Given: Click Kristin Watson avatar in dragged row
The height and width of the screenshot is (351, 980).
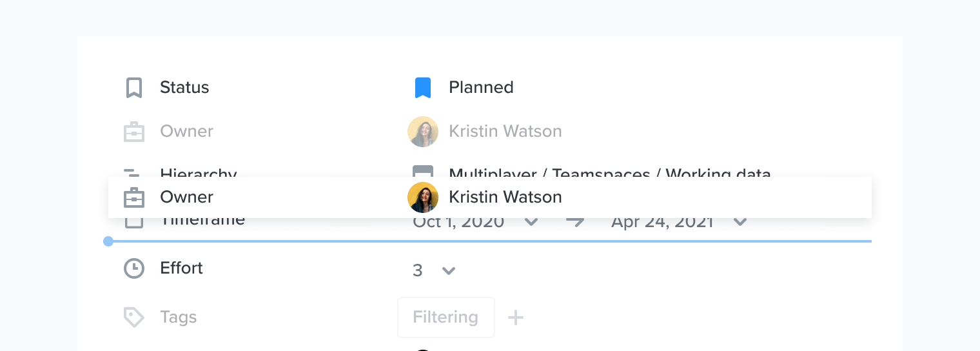Looking at the screenshot, I should click(423, 197).
